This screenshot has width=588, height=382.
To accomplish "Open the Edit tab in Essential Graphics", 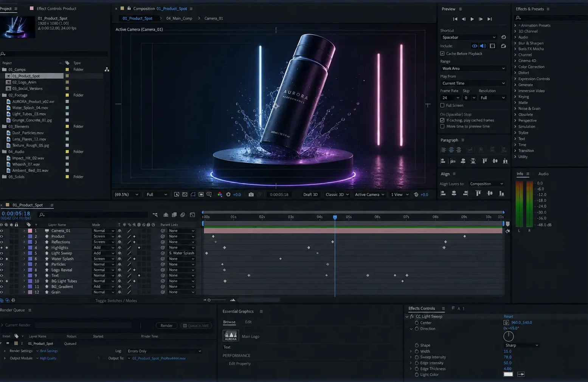I will (248, 322).
